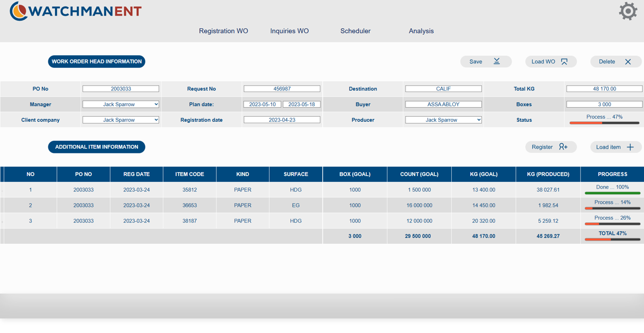
Task: Click the Status progress bar 47%
Action: [x=604, y=123]
